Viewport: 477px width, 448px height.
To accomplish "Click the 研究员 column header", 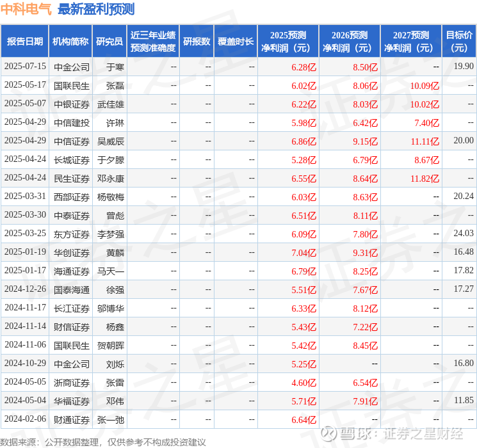I will [109, 41].
